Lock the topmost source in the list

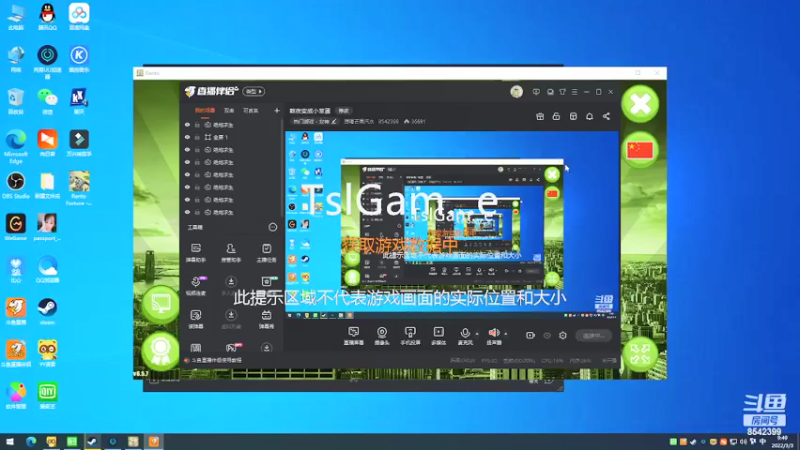tap(197, 124)
